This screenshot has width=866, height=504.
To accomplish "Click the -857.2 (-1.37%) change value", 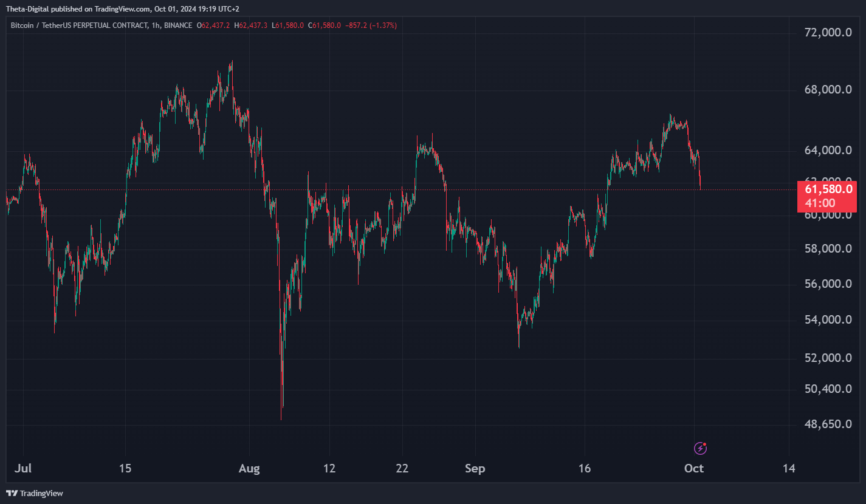I will [x=370, y=26].
